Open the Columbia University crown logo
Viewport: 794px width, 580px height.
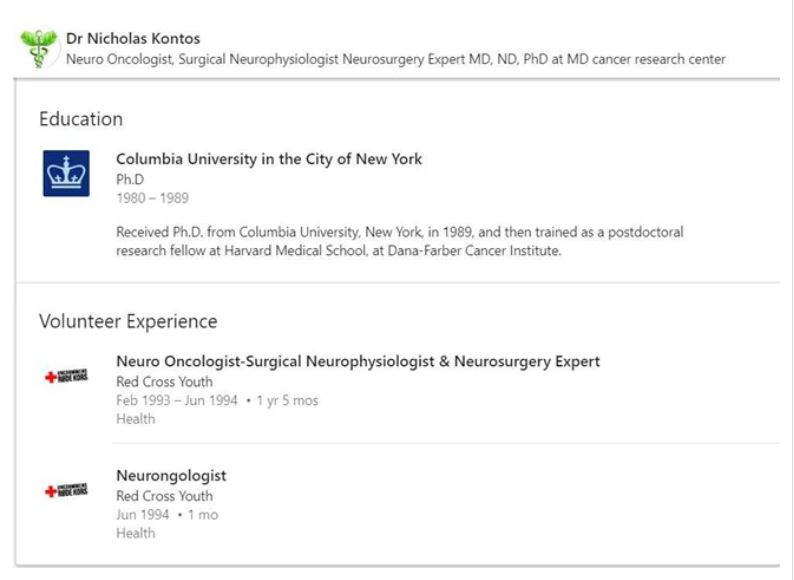pos(66,173)
